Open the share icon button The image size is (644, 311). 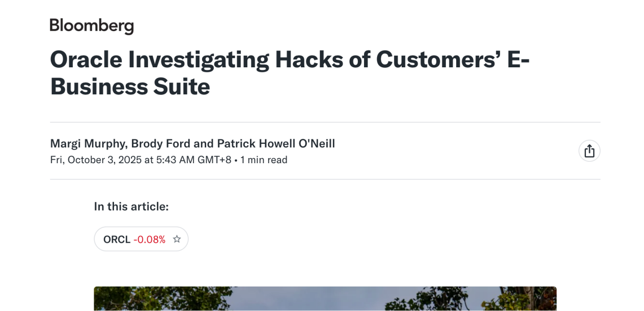pos(589,151)
